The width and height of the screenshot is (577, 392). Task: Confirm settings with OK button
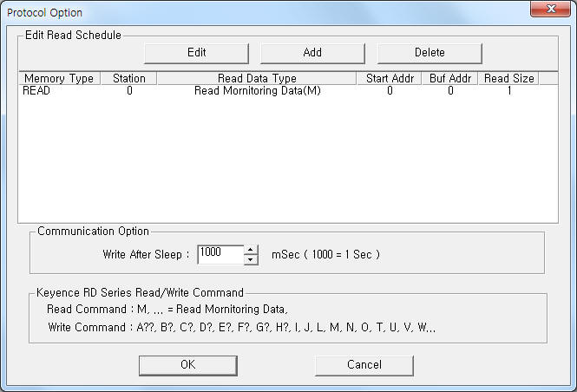pos(188,365)
